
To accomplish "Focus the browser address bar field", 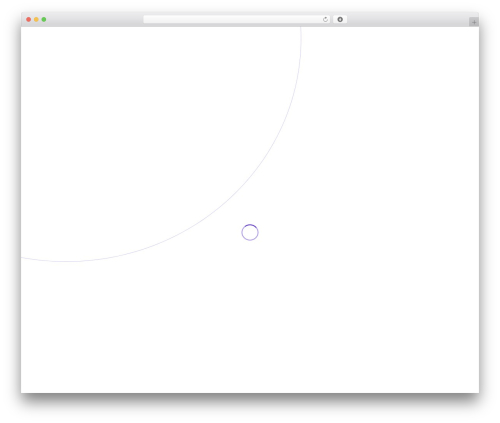I will pos(237,19).
